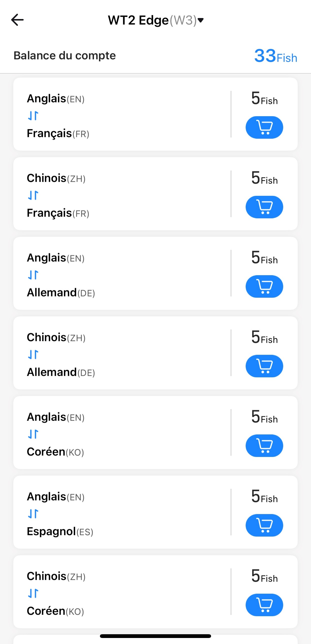Image resolution: width=311 pixels, height=644 pixels.
Task: View the 33 Fish account balance
Action: tap(275, 56)
